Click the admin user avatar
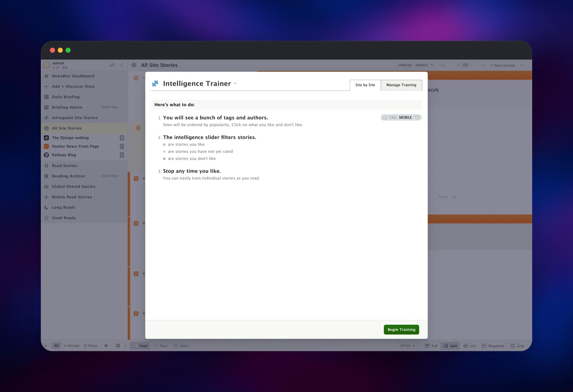The height and width of the screenshot is (392, 573). pyautogui.click(x=47, y=65)
